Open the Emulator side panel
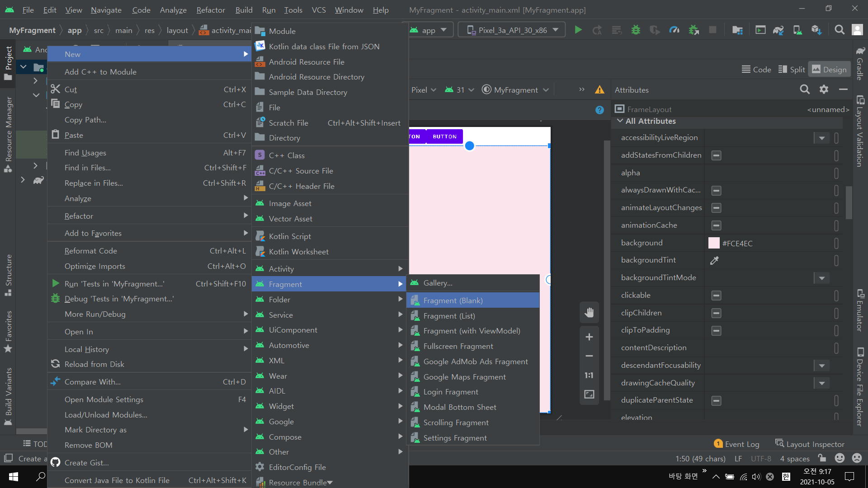Viewport: 868px width, 488px height. [x=860, y=310]
